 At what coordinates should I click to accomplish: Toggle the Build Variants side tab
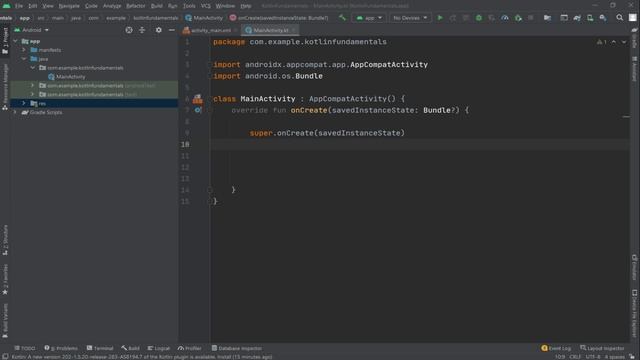[x=5, y=321]
